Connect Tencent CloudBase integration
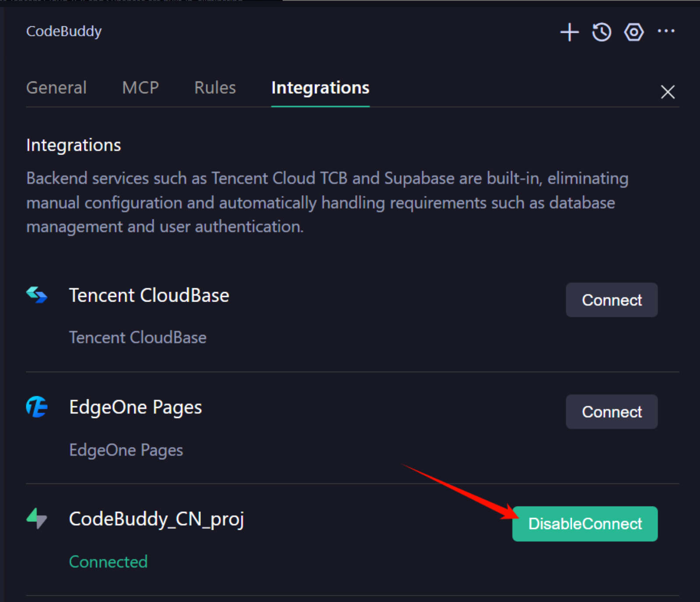The image size is (700, 602). click(611, 300)
